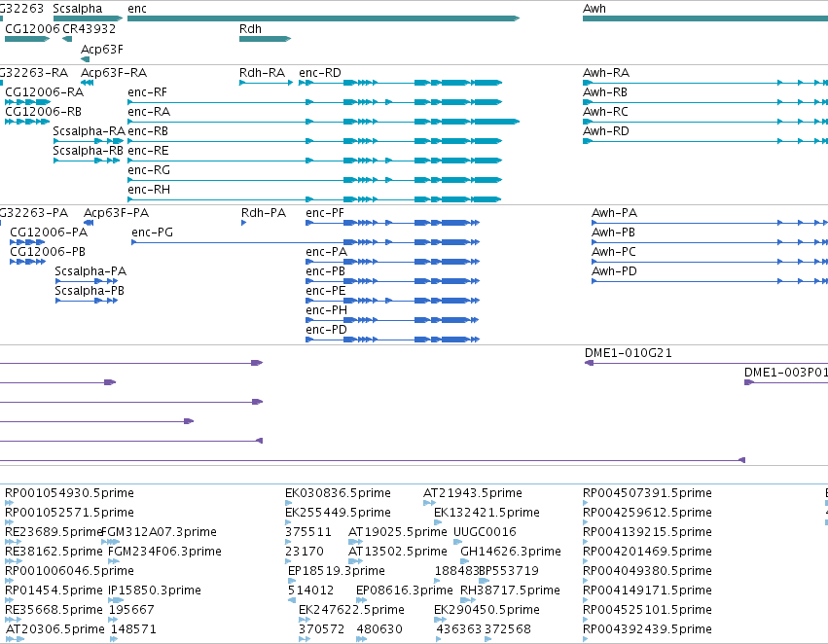Select the RH38717.5prime EST label
The width and height of the screenshot is (828, 644).
tap(510, 590)
